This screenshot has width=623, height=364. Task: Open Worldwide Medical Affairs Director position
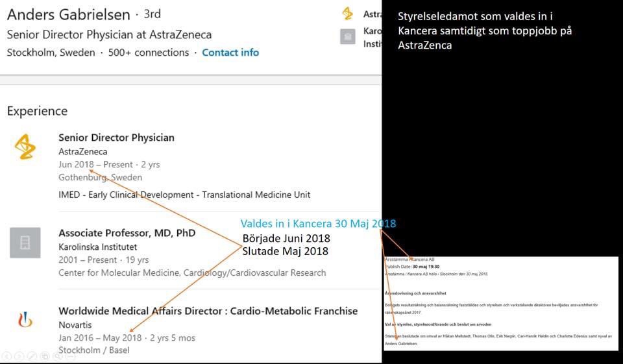[x=208, y=311]
